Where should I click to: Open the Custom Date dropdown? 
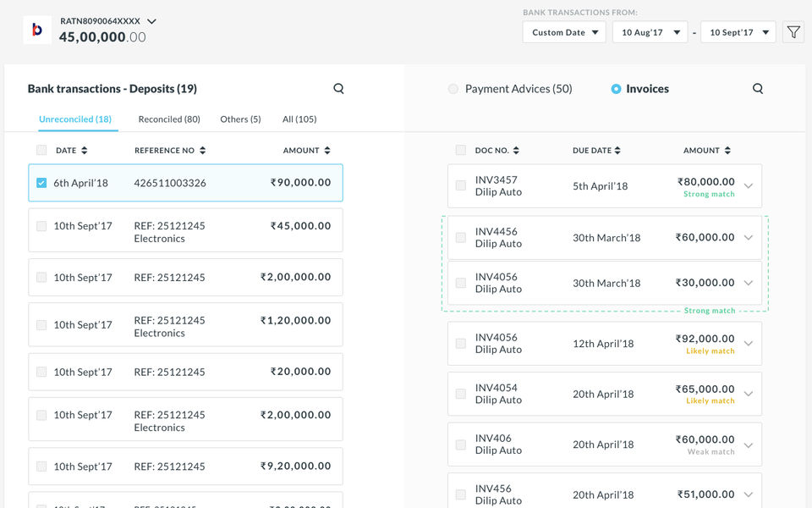[564, 32]
